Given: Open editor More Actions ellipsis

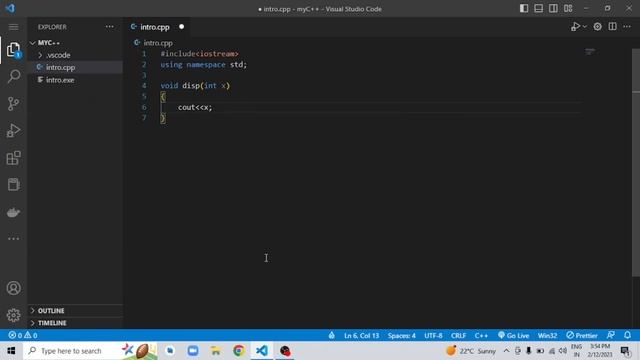Looking at the screenshot, I should [627, 27].
